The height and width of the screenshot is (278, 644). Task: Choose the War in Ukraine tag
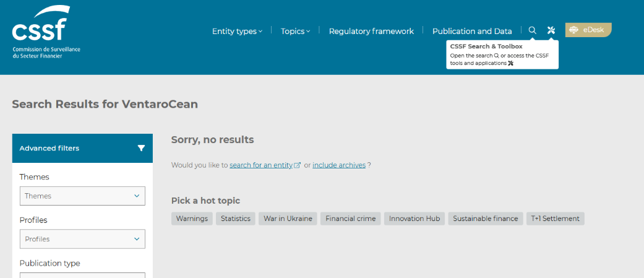coord(288,219)
